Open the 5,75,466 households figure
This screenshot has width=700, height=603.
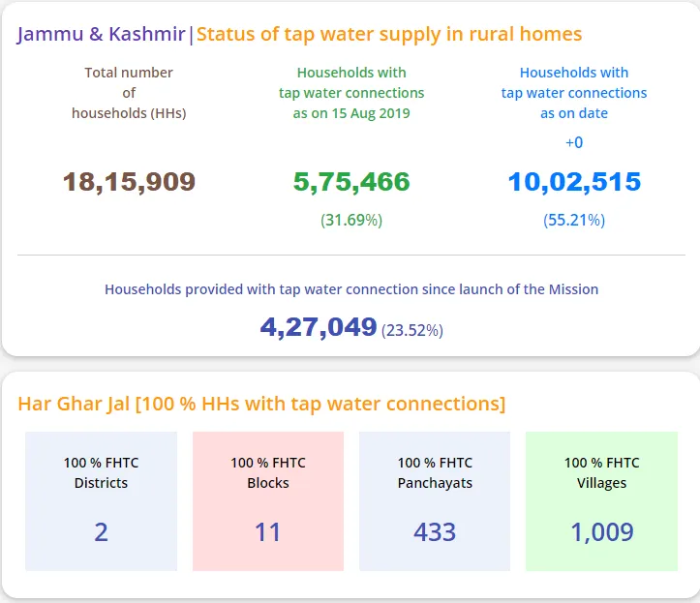(x=351, y=181)
